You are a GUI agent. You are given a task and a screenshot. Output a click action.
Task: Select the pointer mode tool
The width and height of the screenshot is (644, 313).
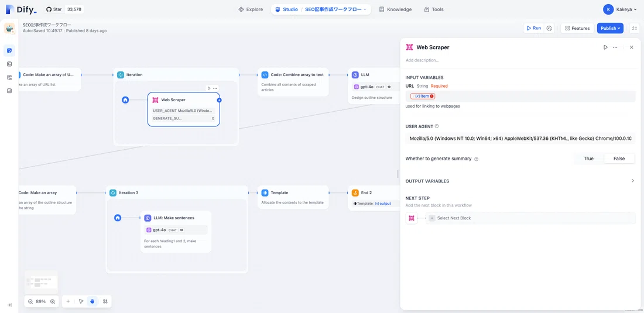[x=81, y=301]
